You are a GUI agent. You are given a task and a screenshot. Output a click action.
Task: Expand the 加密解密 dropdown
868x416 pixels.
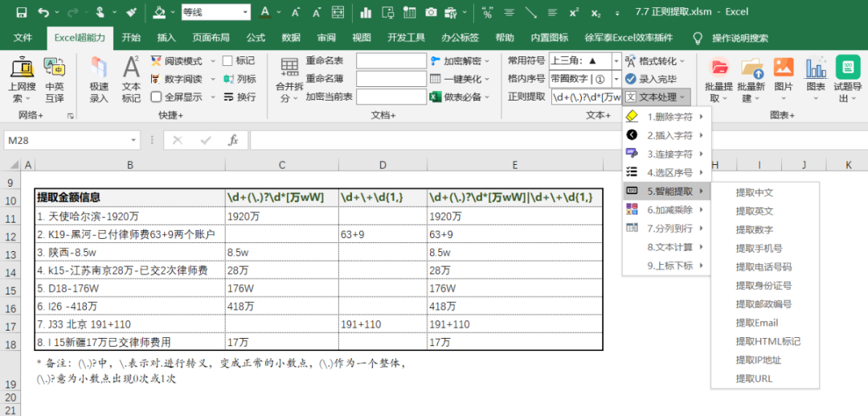click(487, 61)
